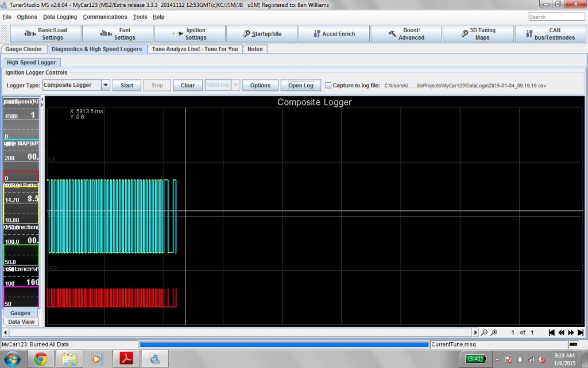Zoom out the logger graph
588x368 pixels.
(485, 332)
